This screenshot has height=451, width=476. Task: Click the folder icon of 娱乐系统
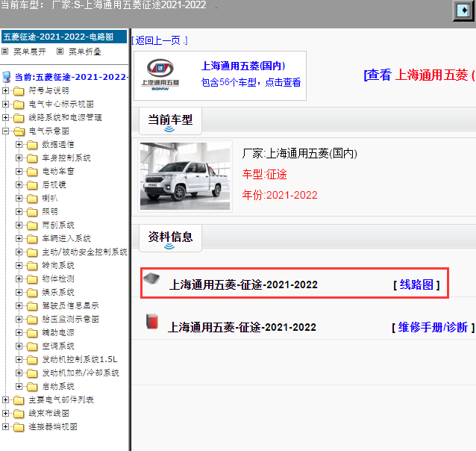click(32, 293)
